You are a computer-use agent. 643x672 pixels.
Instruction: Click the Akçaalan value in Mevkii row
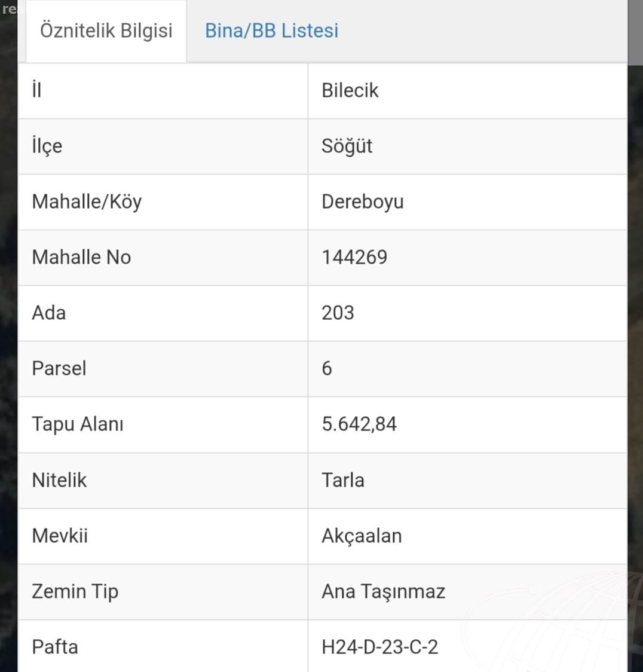362,536
